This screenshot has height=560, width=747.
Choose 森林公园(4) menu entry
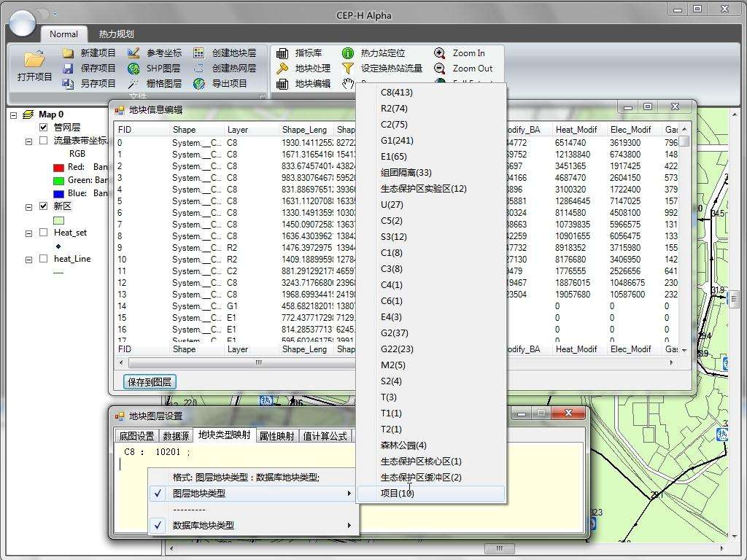coord(430,446)
